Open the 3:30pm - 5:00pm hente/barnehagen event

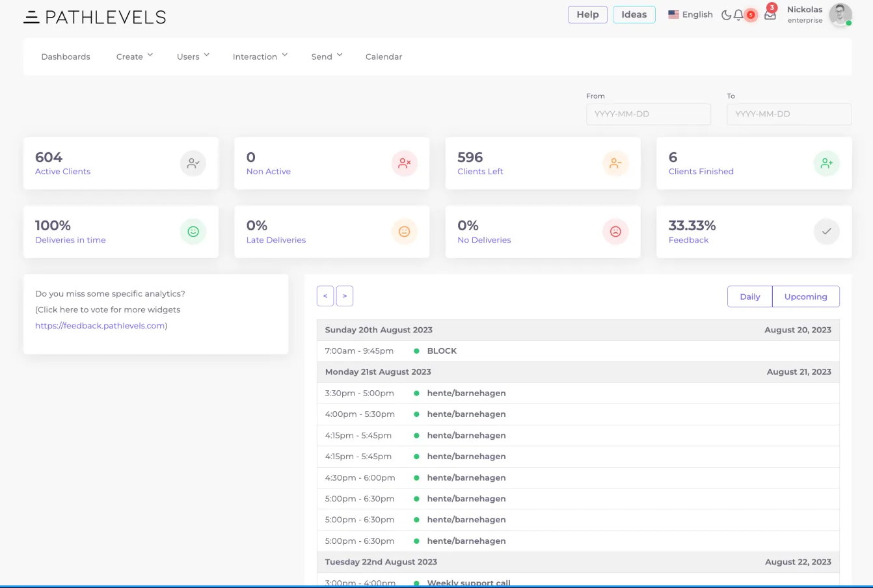pos(578,394)
